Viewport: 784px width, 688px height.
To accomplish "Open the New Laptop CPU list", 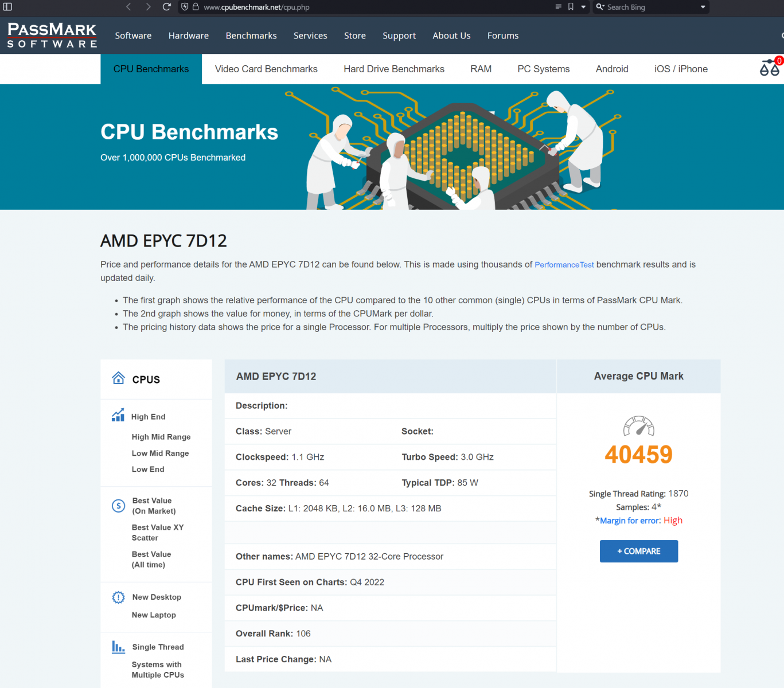I will tap(154, 615).
